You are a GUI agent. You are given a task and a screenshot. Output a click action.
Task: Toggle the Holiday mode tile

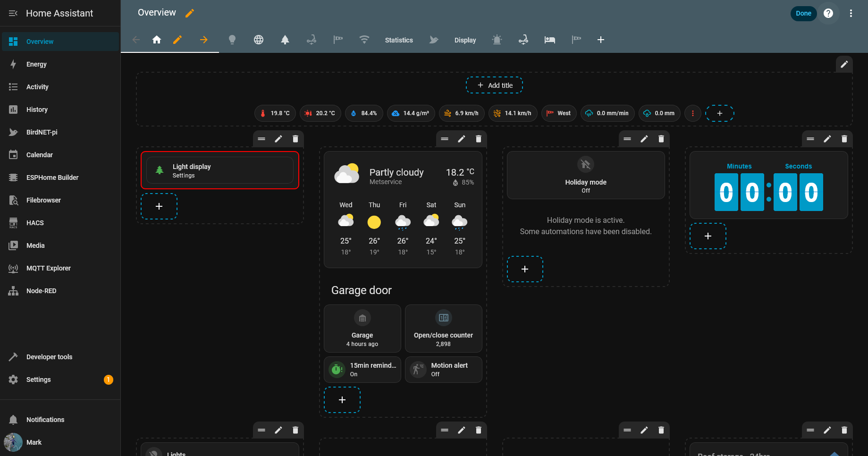point(585,175)
